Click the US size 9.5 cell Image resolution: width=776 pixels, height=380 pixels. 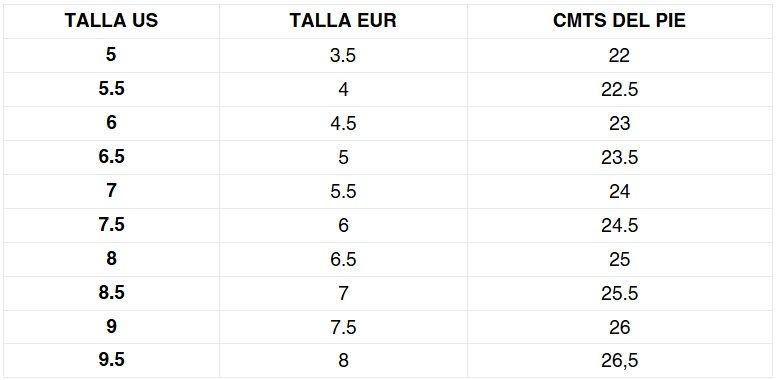pos(111,361)
